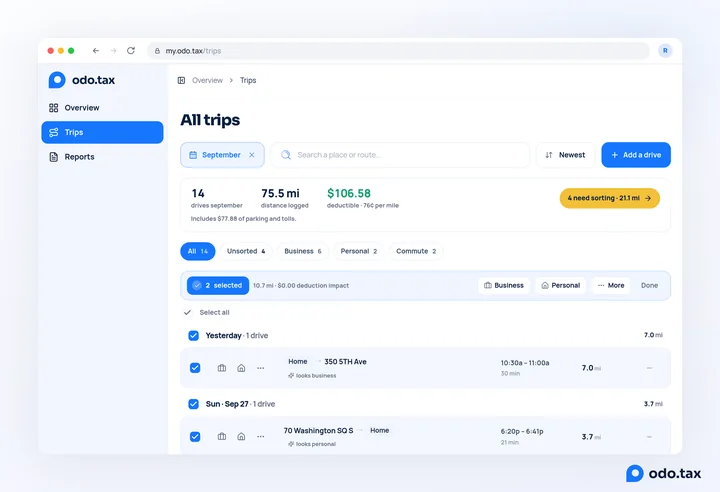Click the 70 Washington SQ S origin
This screenshot has height=492, width=720.
point(318,430)
